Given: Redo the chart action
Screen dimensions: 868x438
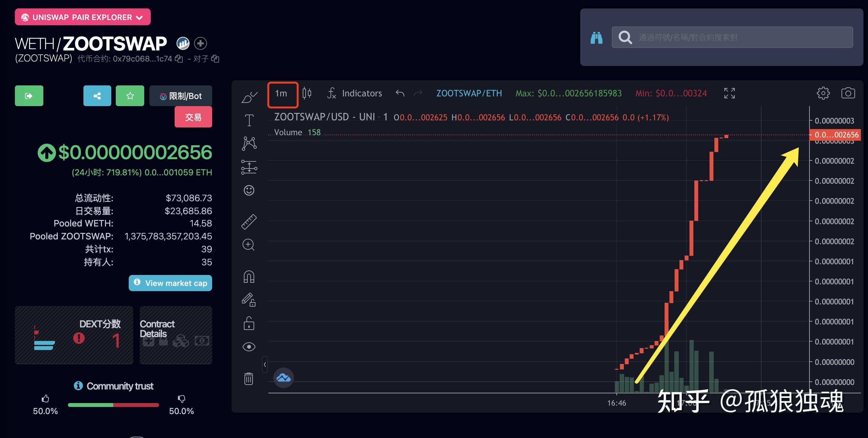Looking at the screenshot, I should tap(418, 93).
